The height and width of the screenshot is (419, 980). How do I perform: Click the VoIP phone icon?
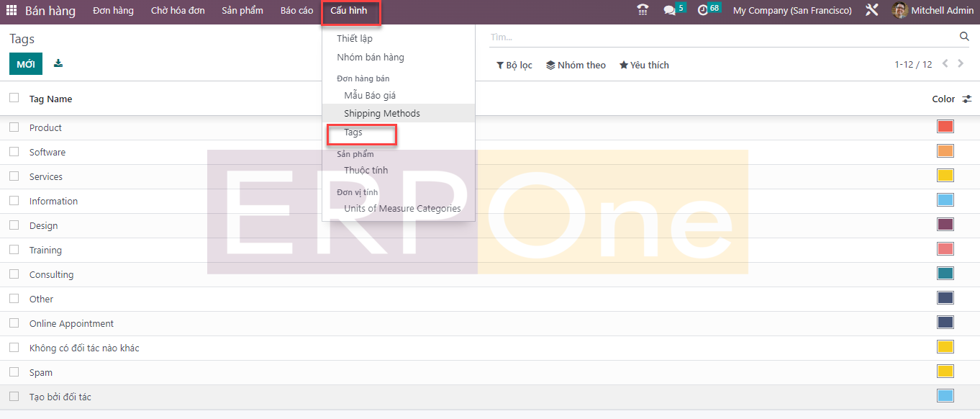tap(643, 10)
